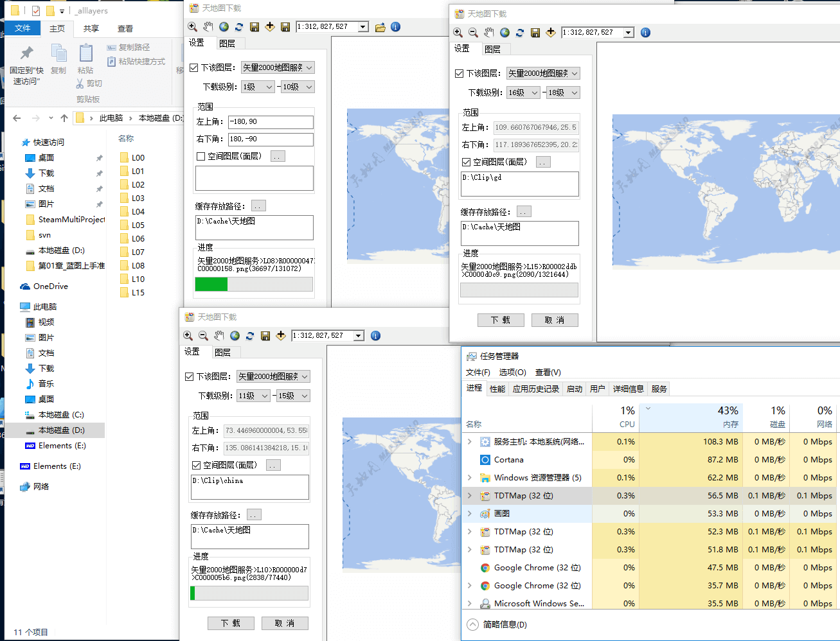
Task: Uncheck 下该图层 in the window with levels 16级-18级
Action: pos(460,73)
